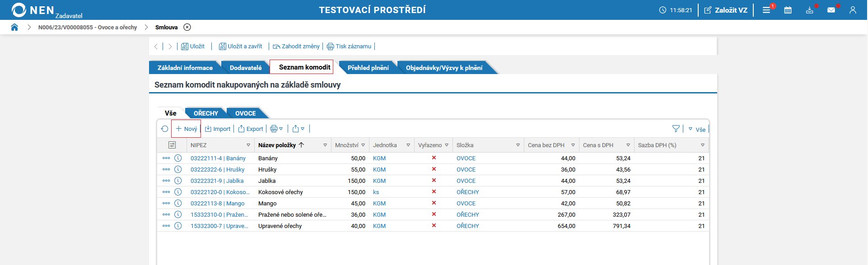
Task: Click the Uložit save button
Action: tap(193, 46)
